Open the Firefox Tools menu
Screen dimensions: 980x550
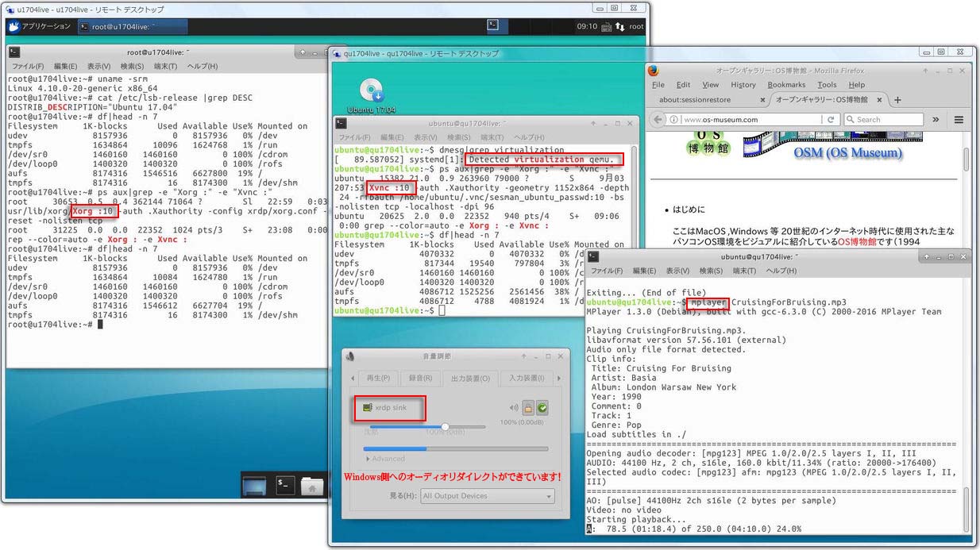[827, 85]
